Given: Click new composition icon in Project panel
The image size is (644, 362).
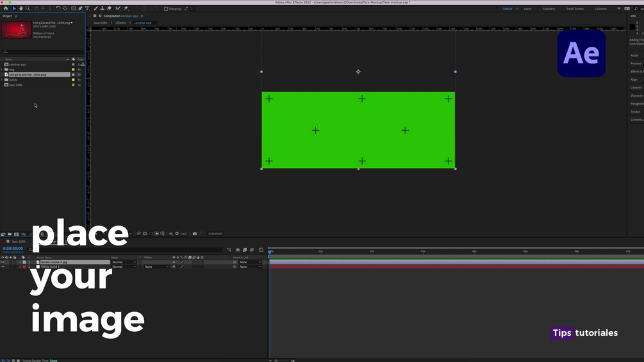Looking at the screenshot, I should pos(17,234).
